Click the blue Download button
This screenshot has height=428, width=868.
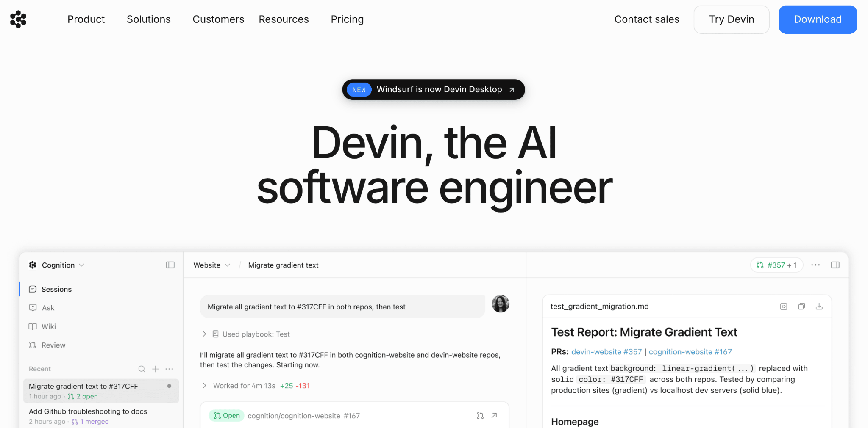pos(818,19)
